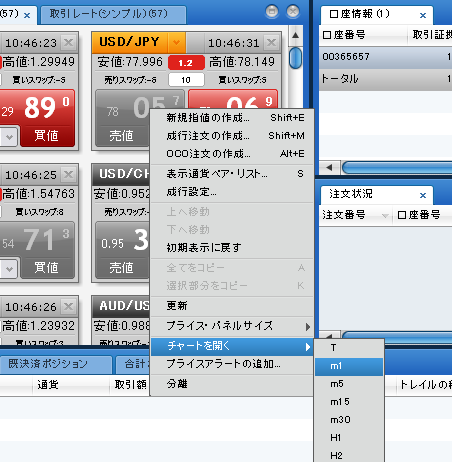Screen dimensions: 452x462
Task: Pick T chart timeframe in submenu
Action: tap(349, 348)
